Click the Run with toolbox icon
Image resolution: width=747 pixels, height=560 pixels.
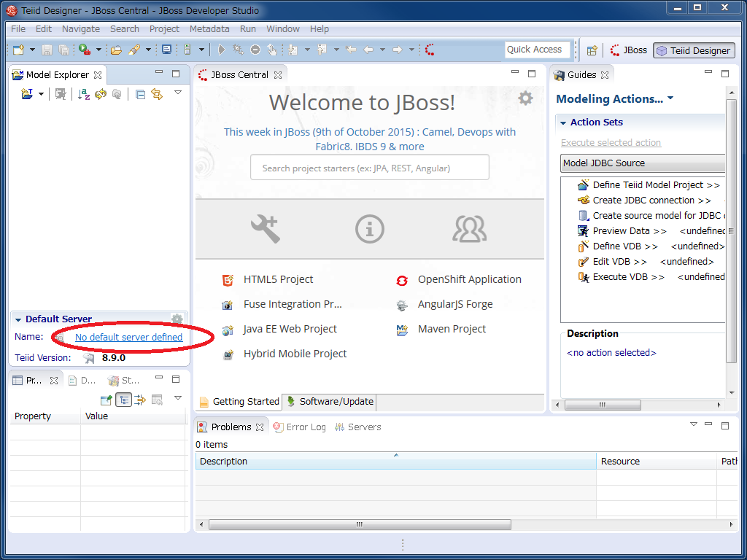85,50
